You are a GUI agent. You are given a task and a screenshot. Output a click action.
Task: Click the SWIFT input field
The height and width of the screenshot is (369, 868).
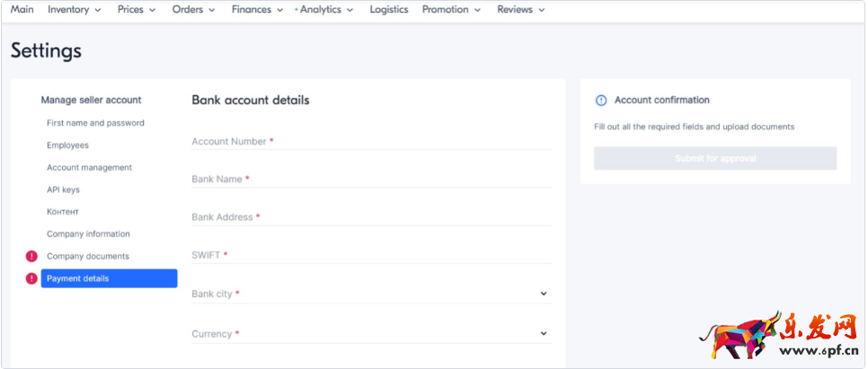point(371,255)
